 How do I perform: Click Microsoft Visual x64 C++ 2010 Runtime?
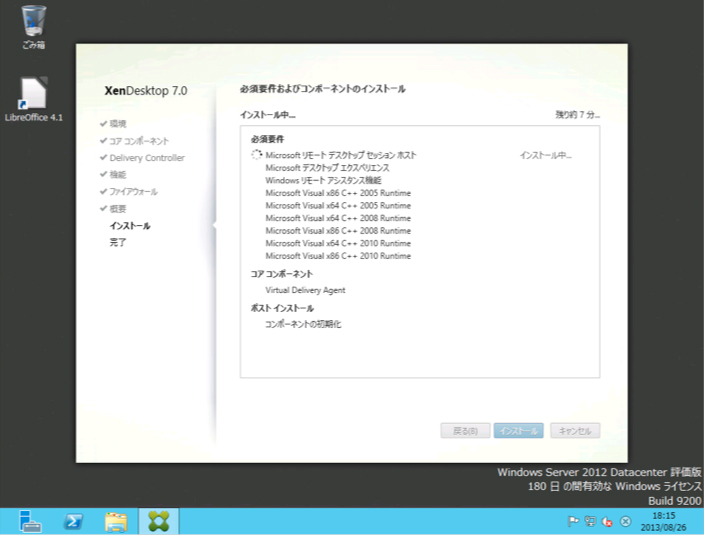(x=338, y=243)
